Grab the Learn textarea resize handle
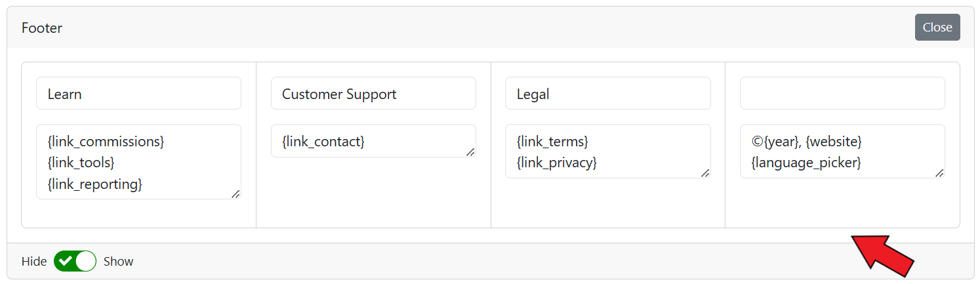 point(235,193)
